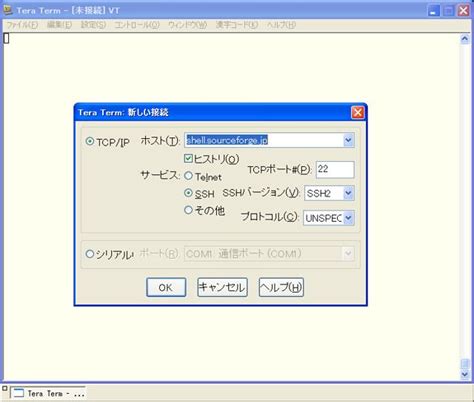Select the SSH service radio button
The image size is (474, 402).
tap(188, 193)
